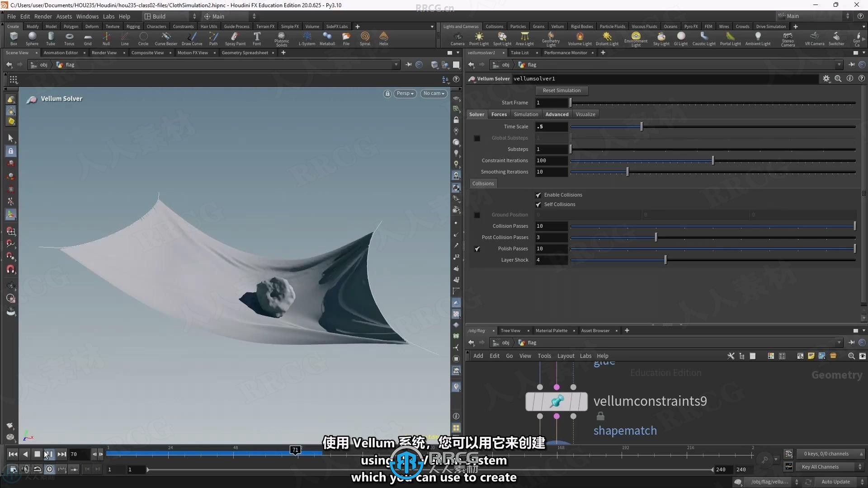868x488 pixels.
Task: Toggle Self Collisions checkbox
Action: tap(538, 205)
